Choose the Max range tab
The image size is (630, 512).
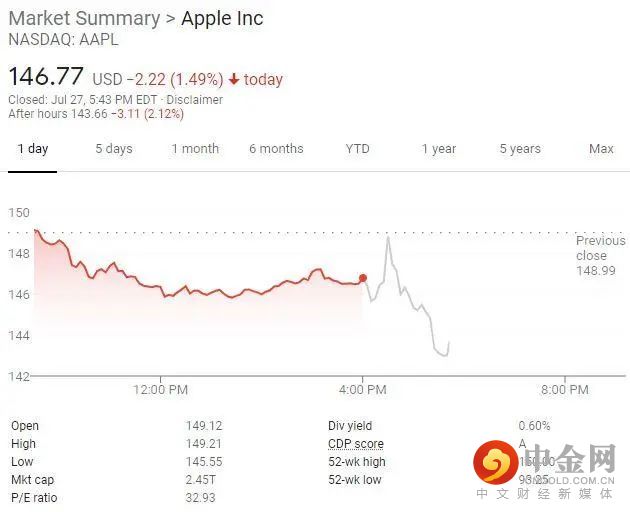(601, 149)
